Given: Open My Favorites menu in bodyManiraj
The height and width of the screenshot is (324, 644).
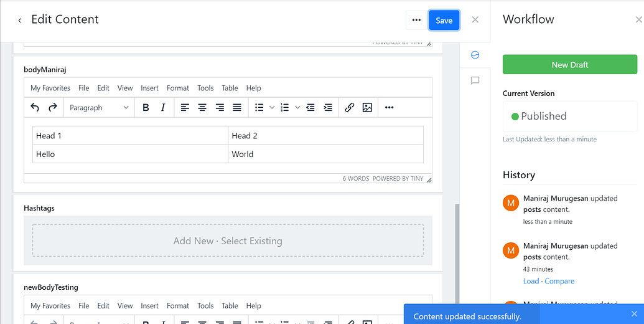Looking at the screenshot, I should 50,88.
